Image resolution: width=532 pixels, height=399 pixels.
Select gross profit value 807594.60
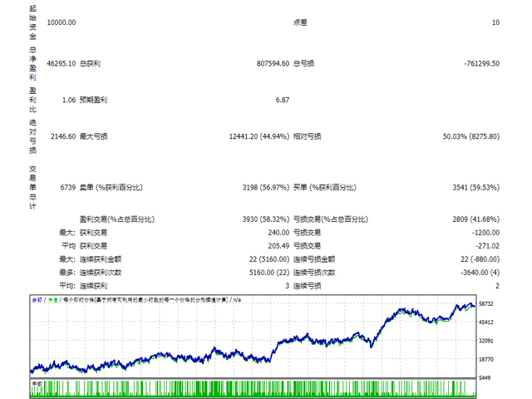273,63
